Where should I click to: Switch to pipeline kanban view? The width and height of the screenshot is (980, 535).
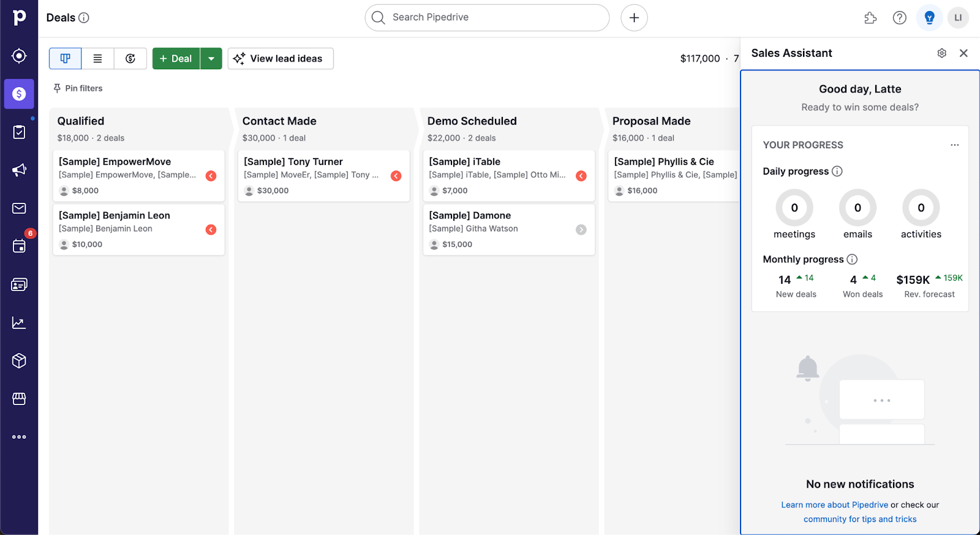(x=65, y=58)
